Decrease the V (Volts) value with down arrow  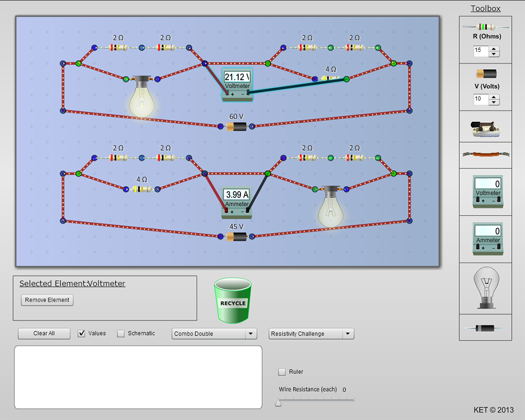click(494, 102)
